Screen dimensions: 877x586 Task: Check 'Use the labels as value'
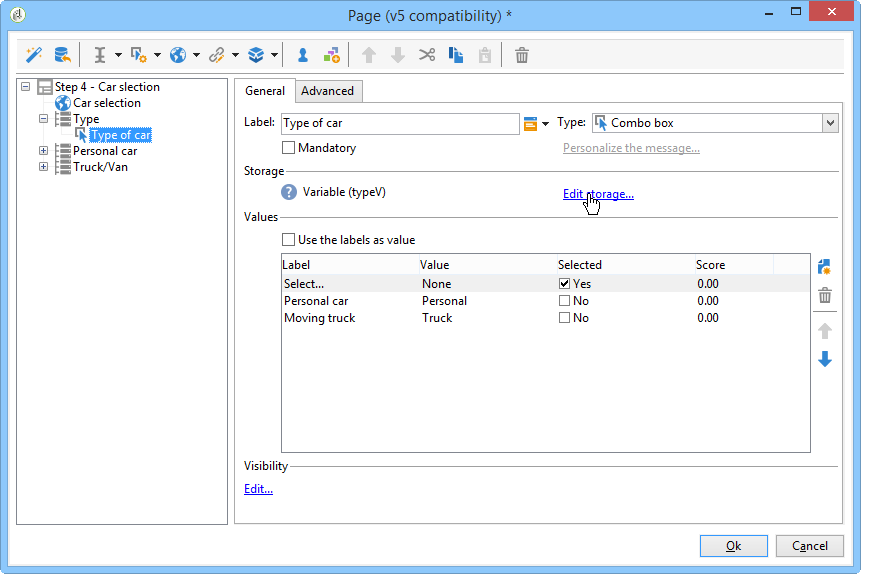tap(289, 240)
